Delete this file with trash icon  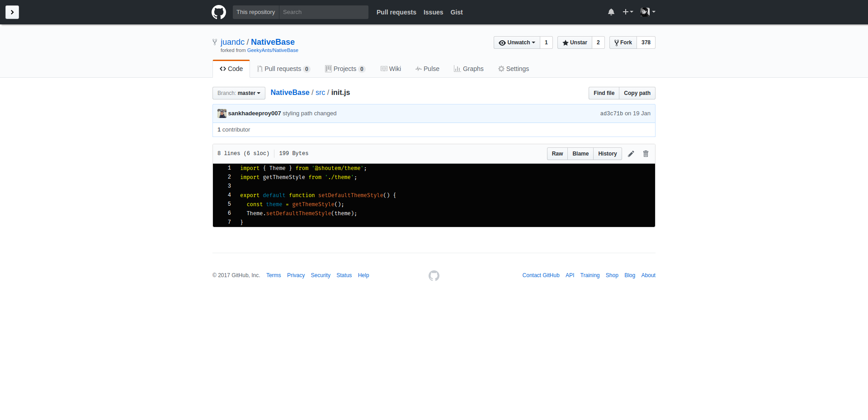tap(646, 154)
